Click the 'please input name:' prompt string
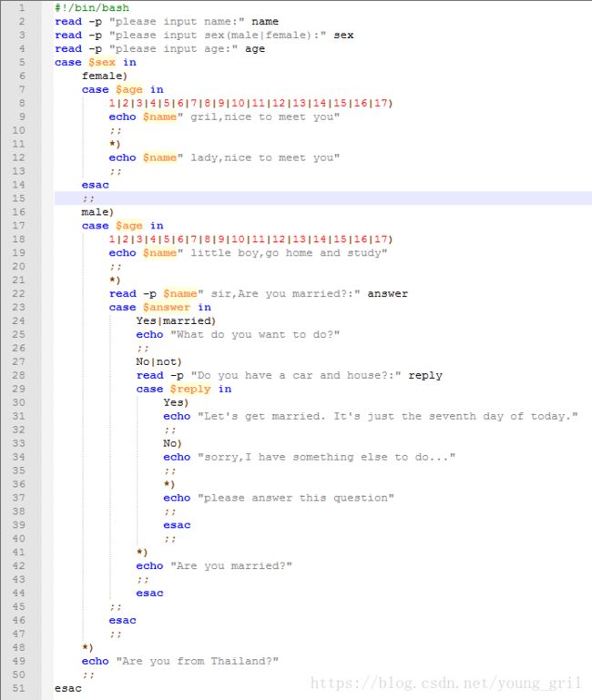Screen dimensions: 592x700 [177, 22]
